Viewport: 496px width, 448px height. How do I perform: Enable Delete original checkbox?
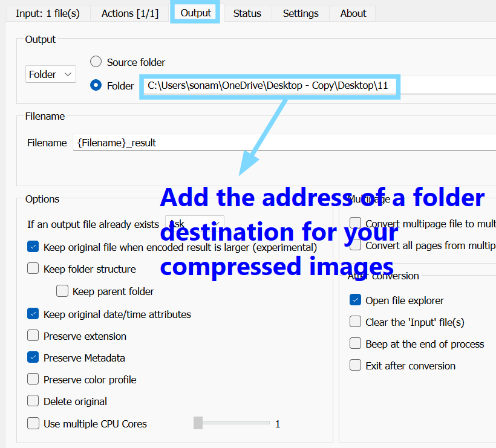click(33, 401)
